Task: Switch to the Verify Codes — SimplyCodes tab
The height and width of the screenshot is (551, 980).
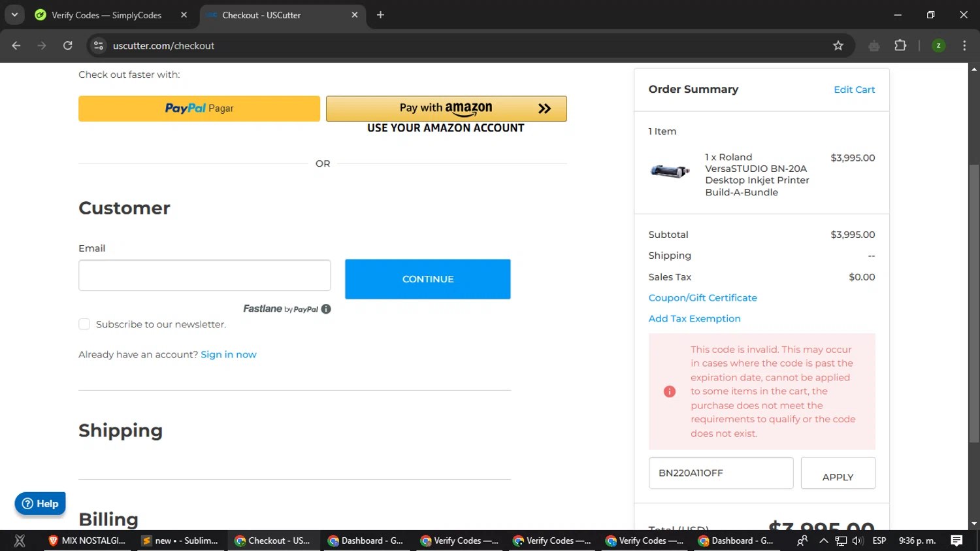Action: click(x=106, y=15)
